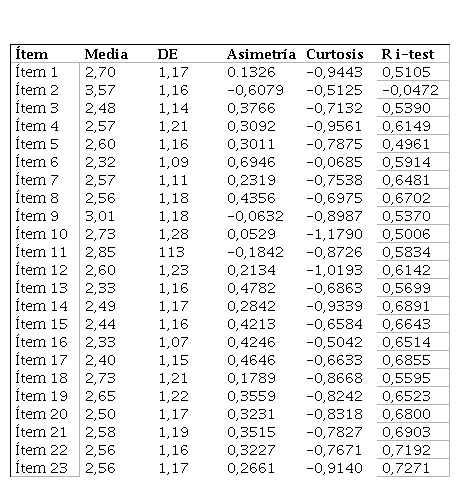Image resolution: width=460 pixels, height=482 pixels.
Task: Select Ítem 12 curtosis value -1,0193
Action: 334,270
